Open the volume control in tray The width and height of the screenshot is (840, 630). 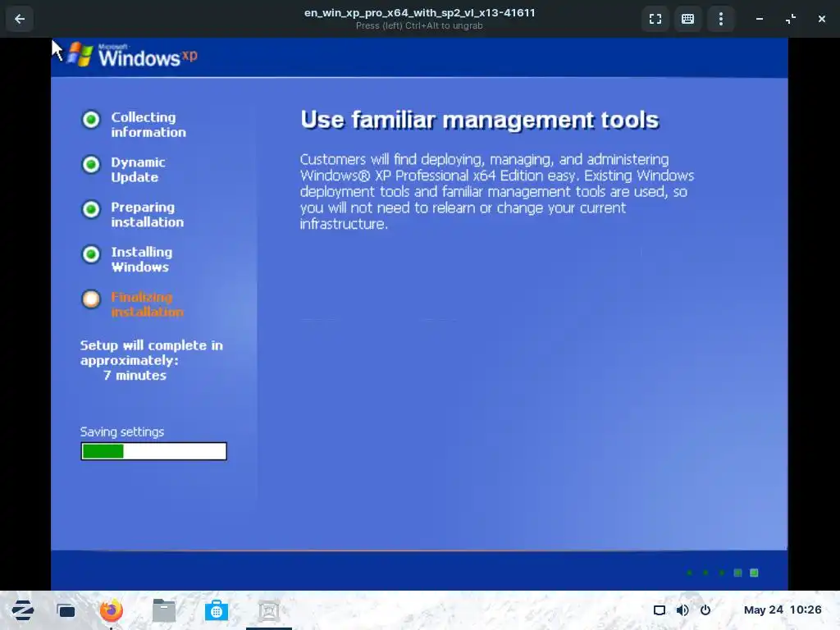pos(682,610)
